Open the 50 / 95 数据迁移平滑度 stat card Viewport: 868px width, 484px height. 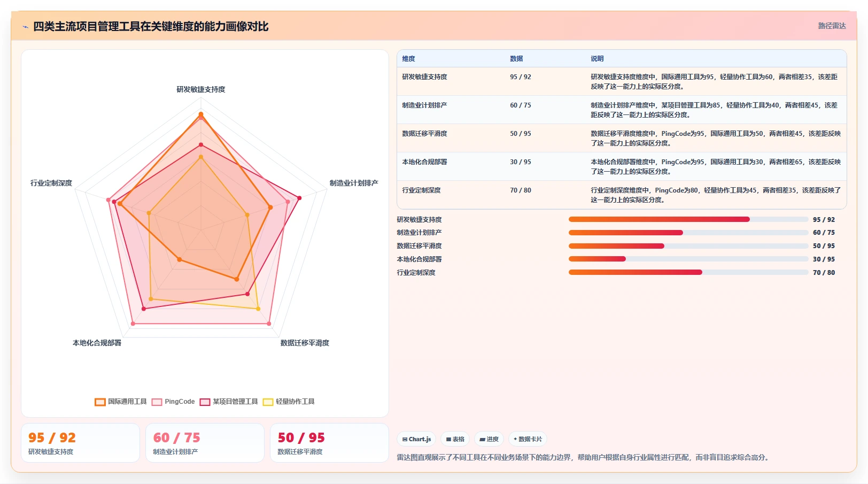[329, 443]
